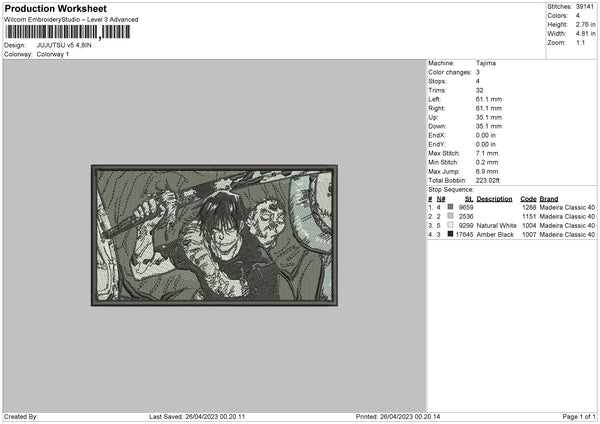Click the 'Code' column header
The width and height of the screenshot is (600, 424).
click(528, 199)
